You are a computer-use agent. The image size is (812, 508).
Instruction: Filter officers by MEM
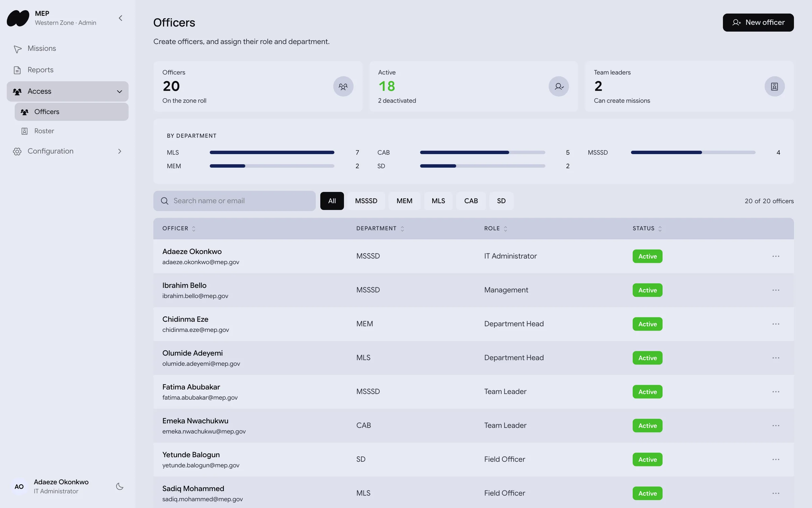tap(404, 201)
